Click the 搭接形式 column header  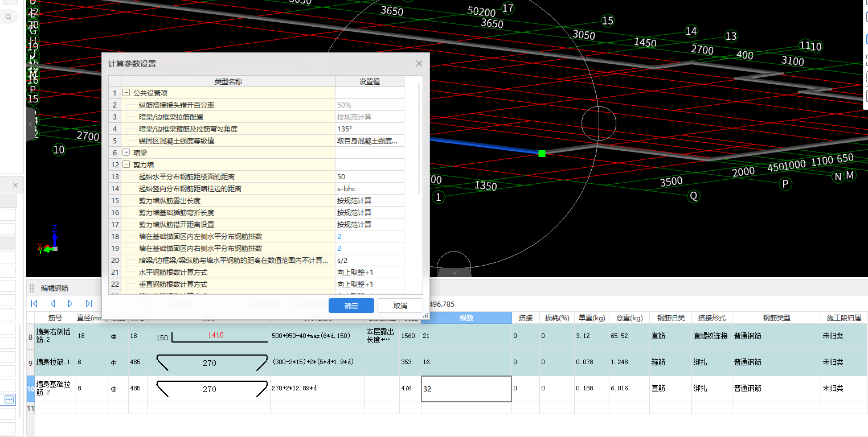(x=712, y=318)
